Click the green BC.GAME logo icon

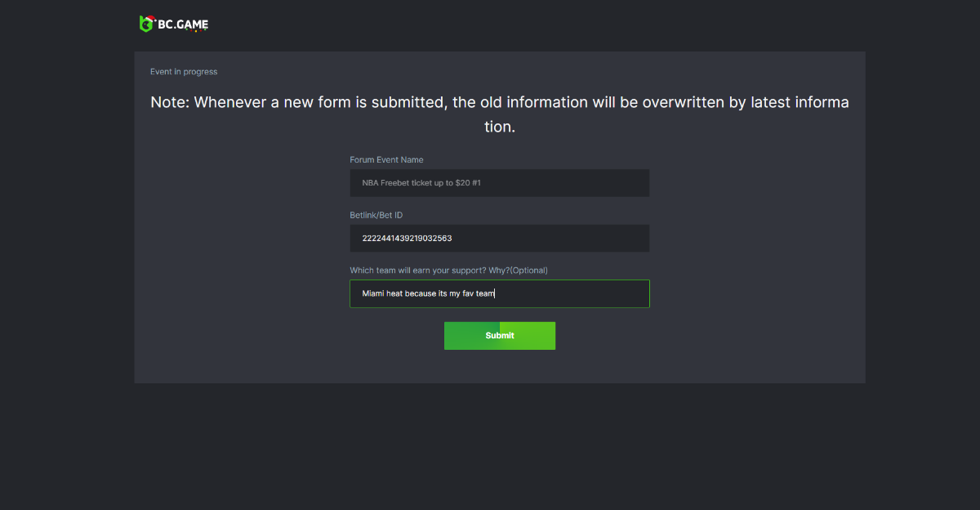click(x=147, y=25)
